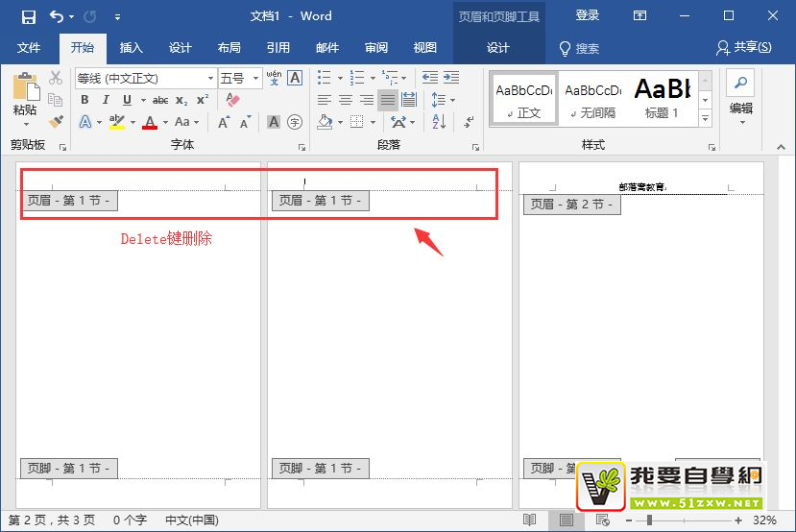Click the distributed alignment icon
The width and height of the screenshot is (796, 532).
click(409, 100)
